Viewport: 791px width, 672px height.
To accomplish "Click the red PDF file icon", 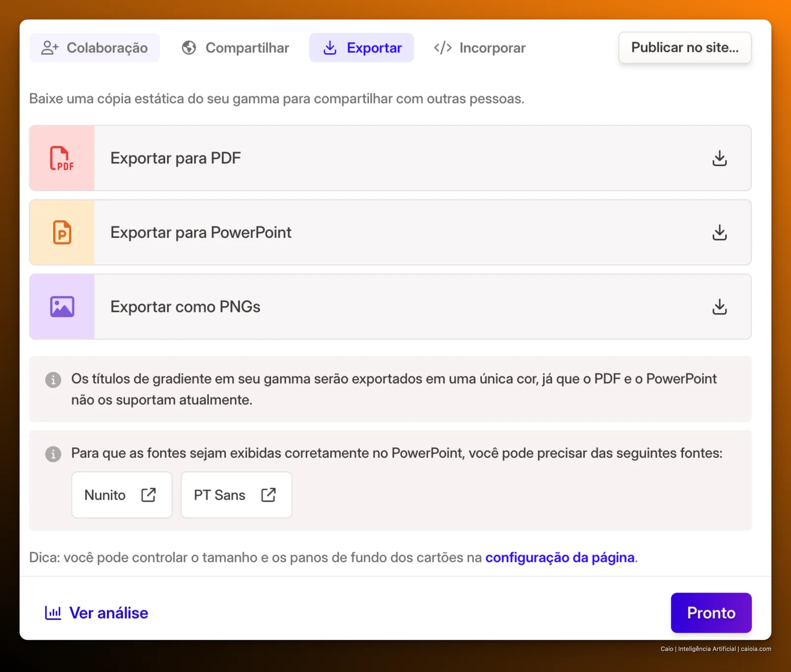I will pyautogui.click(x=62, y=158).
